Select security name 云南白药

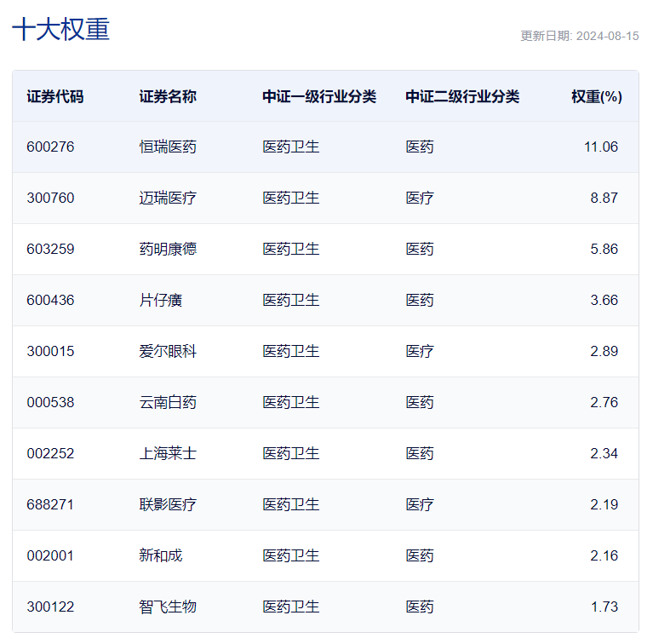pyautogui.click(x=168, y=402)
